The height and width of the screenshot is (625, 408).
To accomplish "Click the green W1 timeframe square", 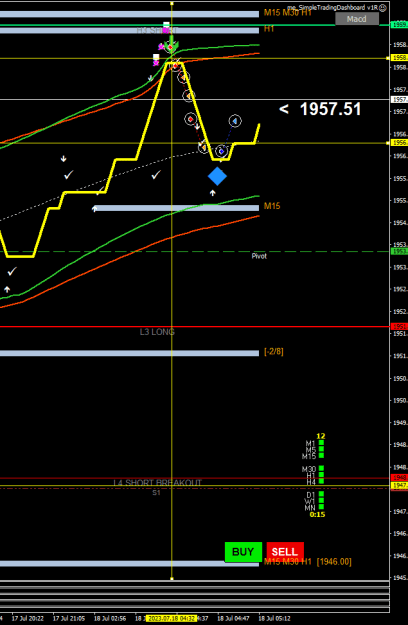I will 321,501.
